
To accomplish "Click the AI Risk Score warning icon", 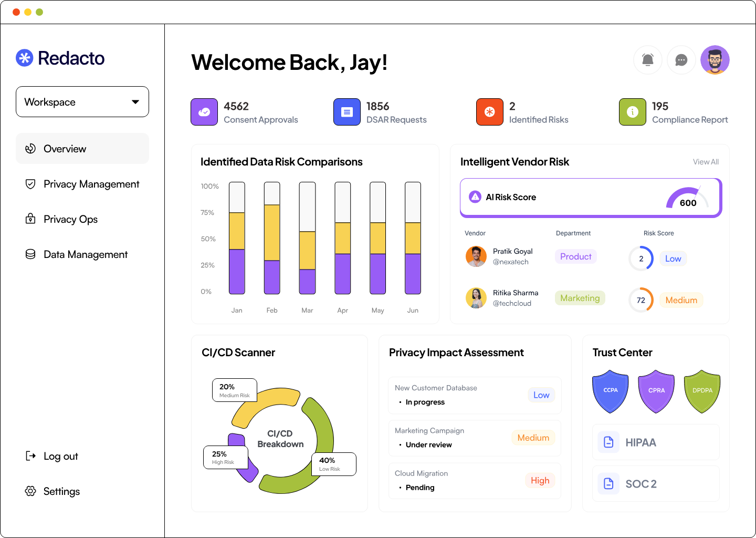I will click(x=475, y=197).
